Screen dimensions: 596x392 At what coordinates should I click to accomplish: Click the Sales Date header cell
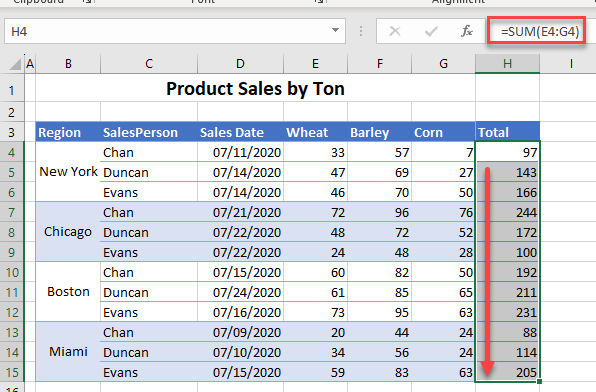point(240,132)
